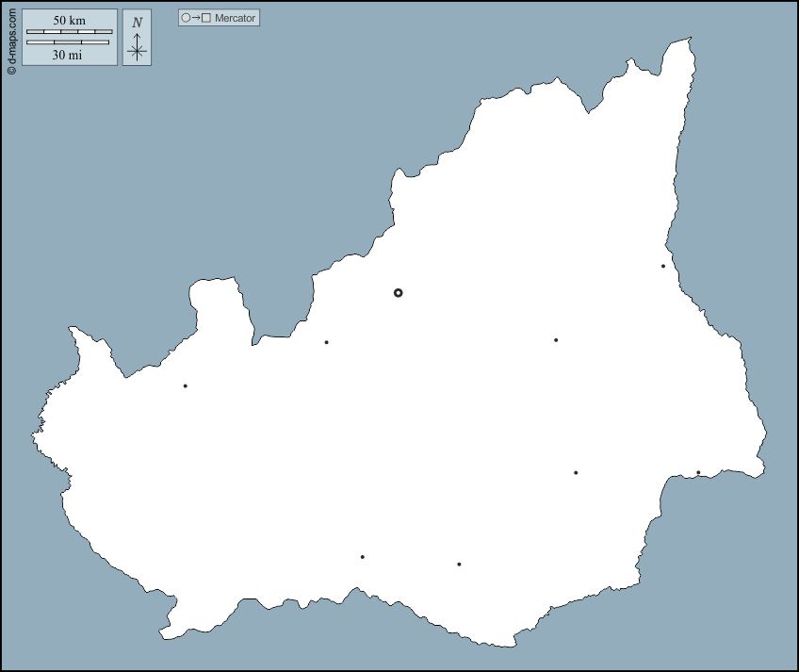
Task: Click the inland dot west of the easternmost dot
Action: click(576, 473)
